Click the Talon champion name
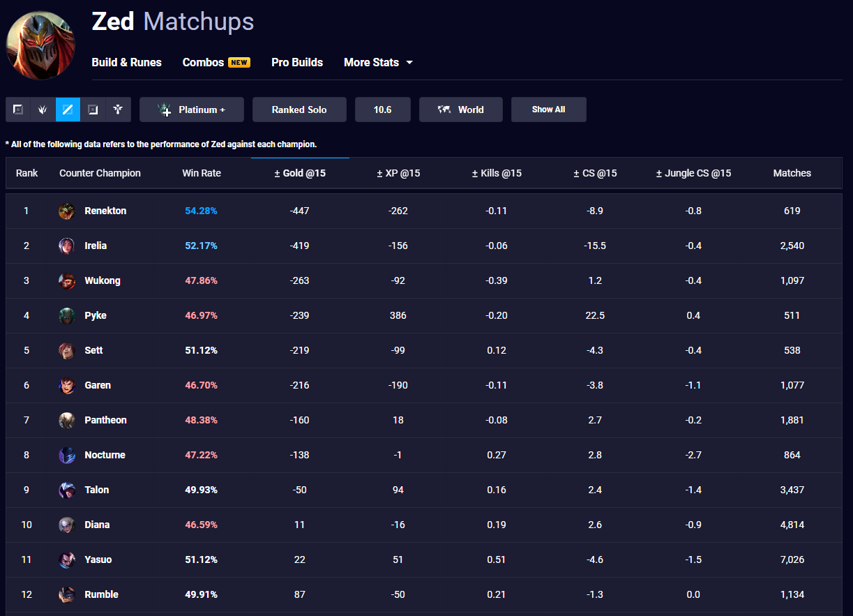This screenshot has height=616, width=853. pyautogui.click(x=97, y=490)
